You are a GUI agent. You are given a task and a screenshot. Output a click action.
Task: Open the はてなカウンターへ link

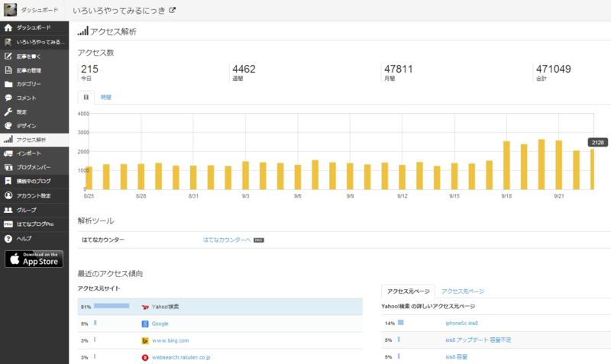(x=227, y=240)
